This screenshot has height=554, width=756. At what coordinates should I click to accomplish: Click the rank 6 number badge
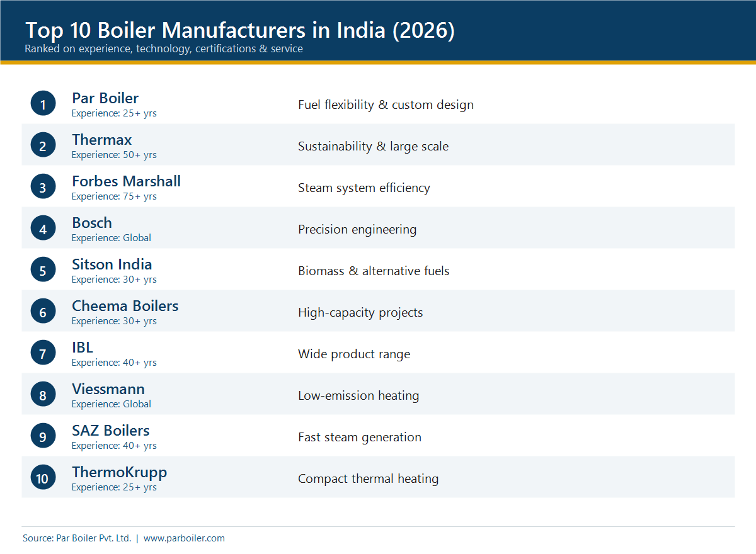pos(43,312)
